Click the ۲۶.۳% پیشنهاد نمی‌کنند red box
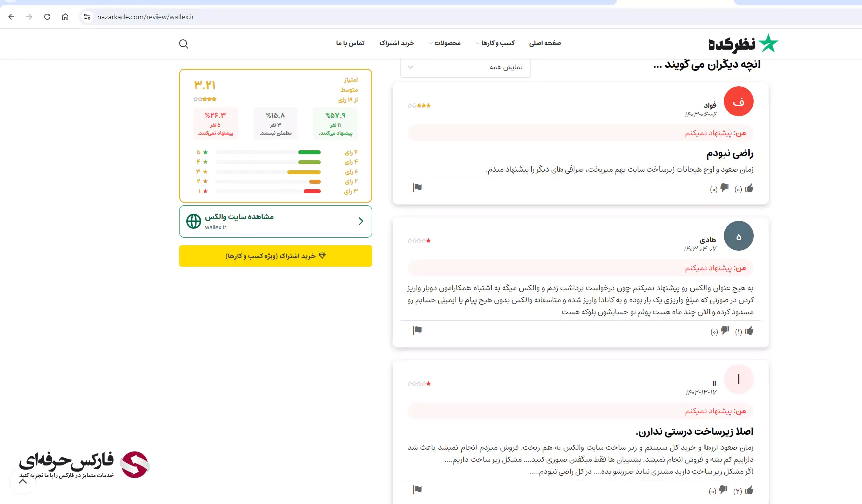This screenshot has width=862, height=504. pyautogui.click(x=215, y=123)
